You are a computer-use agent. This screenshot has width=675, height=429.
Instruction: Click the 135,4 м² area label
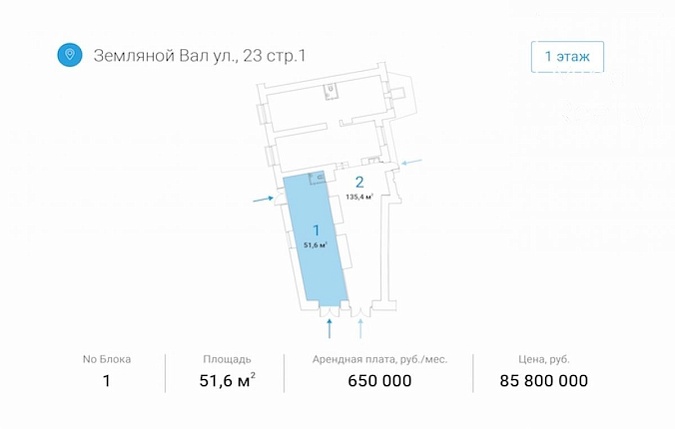click(x=359, y=197)
